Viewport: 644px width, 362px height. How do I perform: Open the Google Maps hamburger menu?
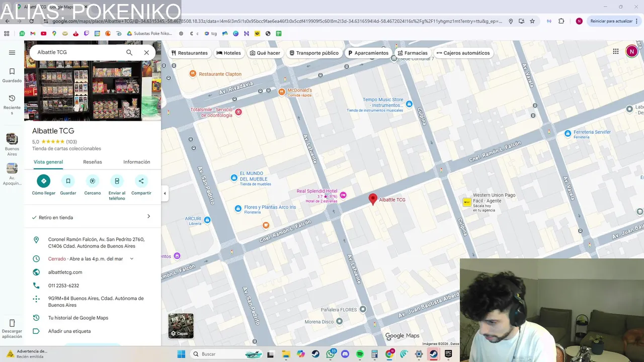click(x=12, y=52)
